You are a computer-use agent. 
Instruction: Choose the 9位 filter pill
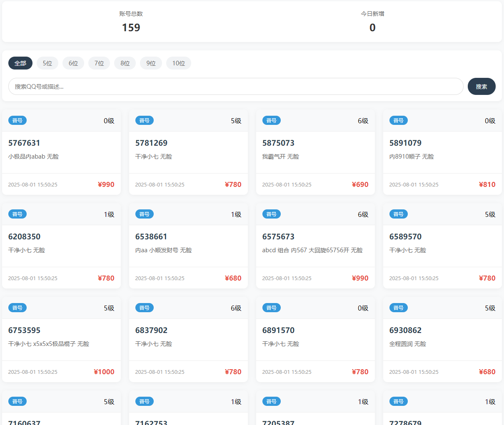tap(151, 63)
